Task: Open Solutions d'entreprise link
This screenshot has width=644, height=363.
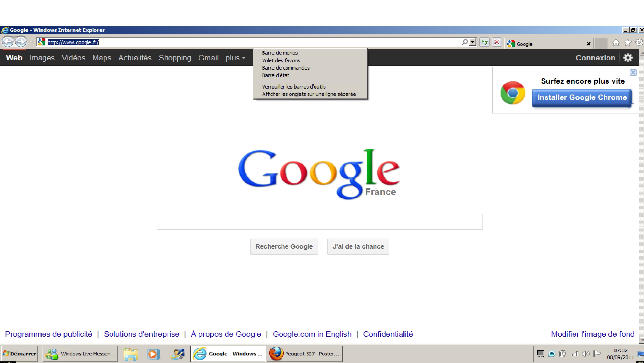Action: point(142,334)
